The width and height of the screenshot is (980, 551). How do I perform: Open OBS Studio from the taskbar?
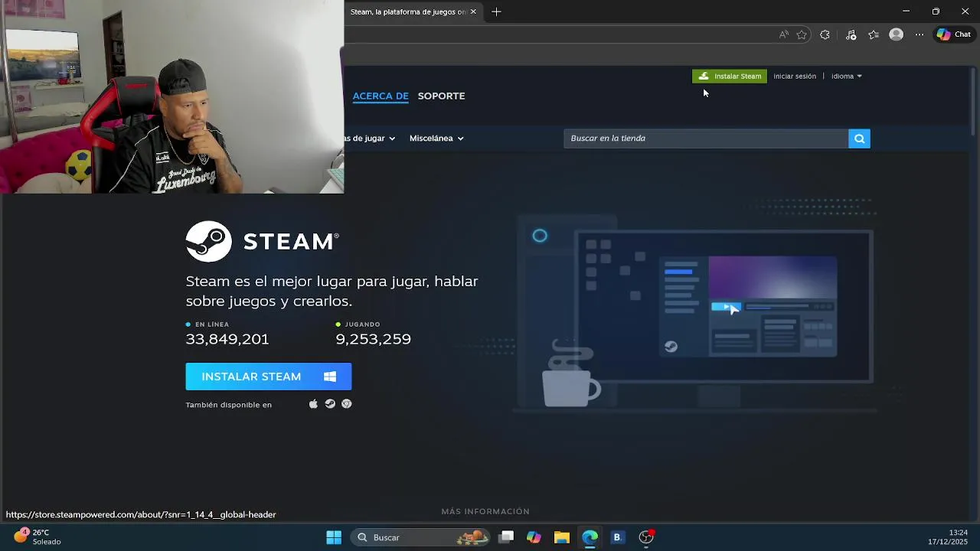click(646, 537)
